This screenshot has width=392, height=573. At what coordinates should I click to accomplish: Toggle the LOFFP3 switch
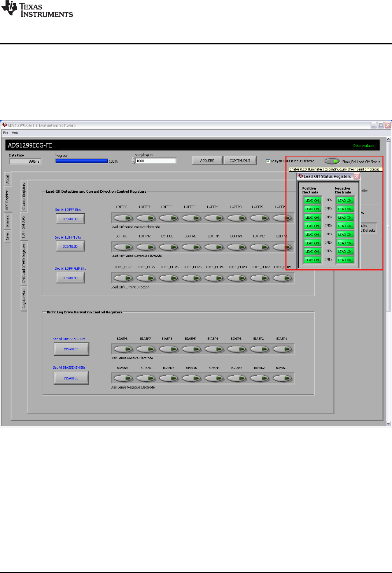[x=237, y=218]
